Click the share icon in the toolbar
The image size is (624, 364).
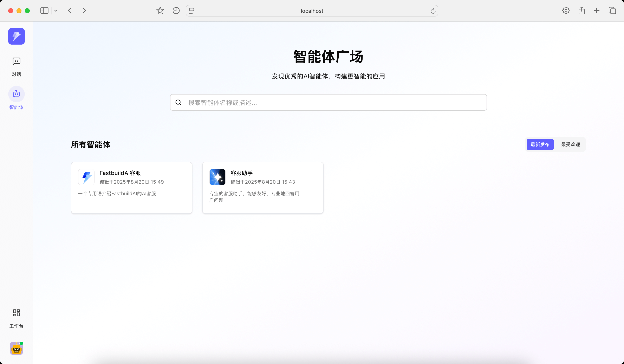coord(581,11)
